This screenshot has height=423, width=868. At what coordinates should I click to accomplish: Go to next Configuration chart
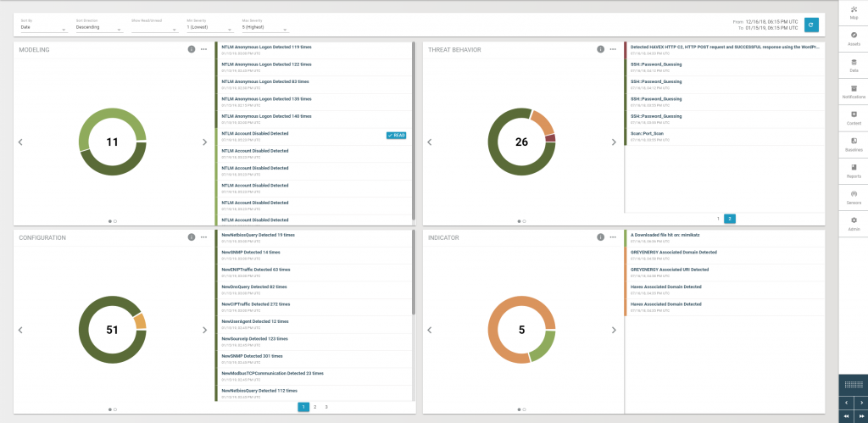point(204,330)
